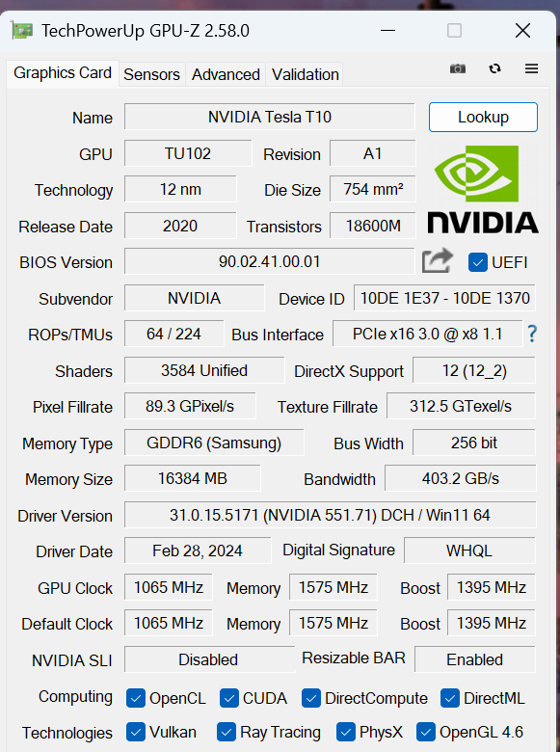The height and width of the screenshot is (752, 560).
Task: Open the Advanced tab
Action: pyautogui.click(x=226, y=74)
